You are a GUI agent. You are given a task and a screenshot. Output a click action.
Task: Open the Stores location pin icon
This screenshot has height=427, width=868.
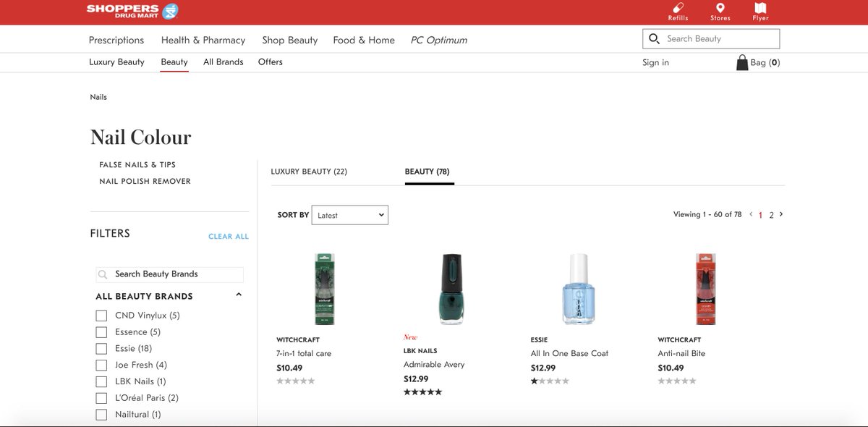pyautogui.click(x=720, y=7)
